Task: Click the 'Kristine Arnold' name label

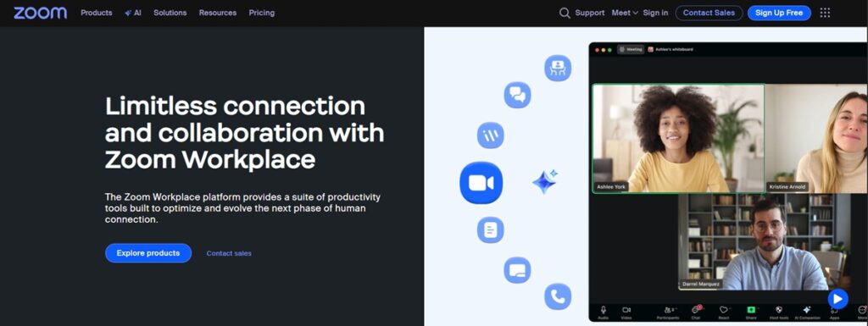Action: tap(788, 187)
